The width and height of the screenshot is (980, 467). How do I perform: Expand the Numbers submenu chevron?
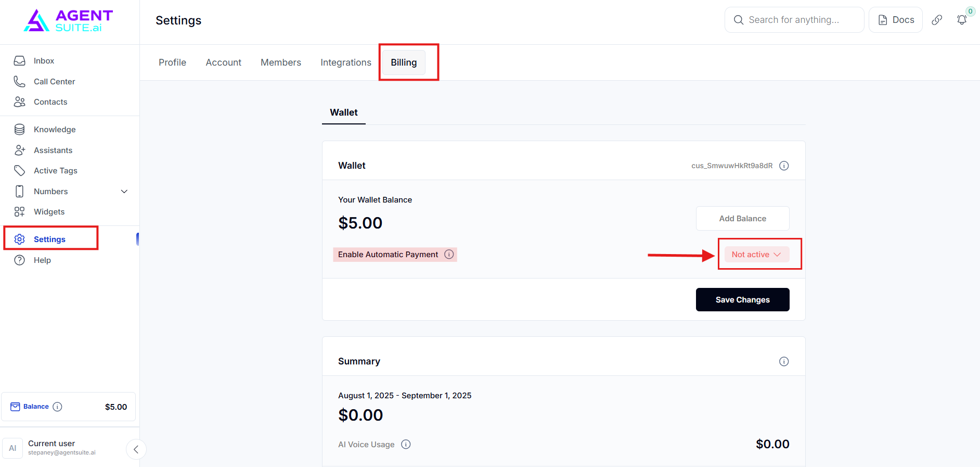(x=124, y=192)
